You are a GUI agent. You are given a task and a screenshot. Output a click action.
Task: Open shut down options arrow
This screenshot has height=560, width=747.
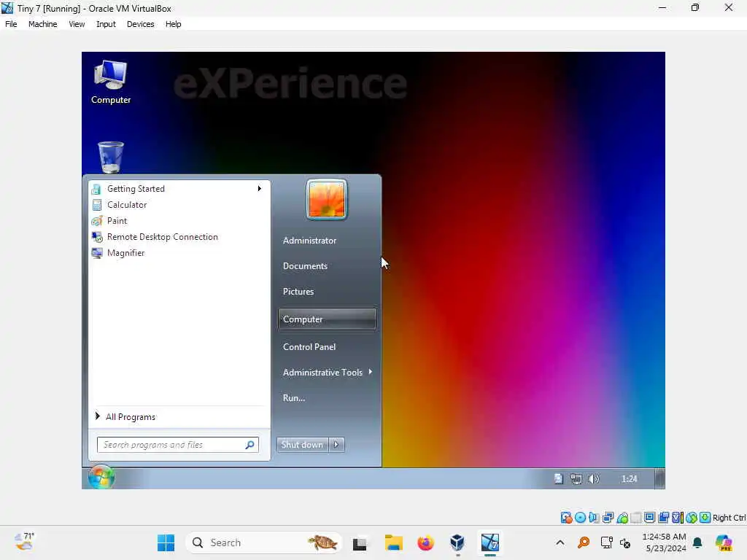[x=336, y=445]
